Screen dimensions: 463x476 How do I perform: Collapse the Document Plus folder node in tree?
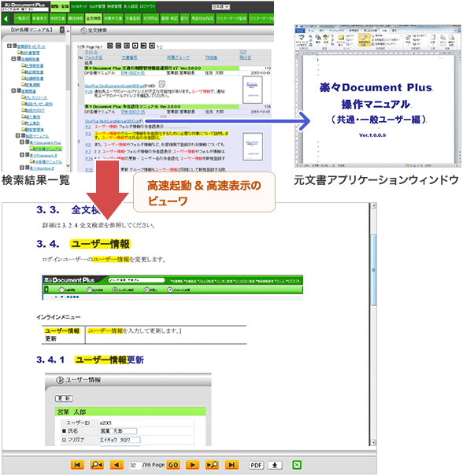tap(22, 142)
